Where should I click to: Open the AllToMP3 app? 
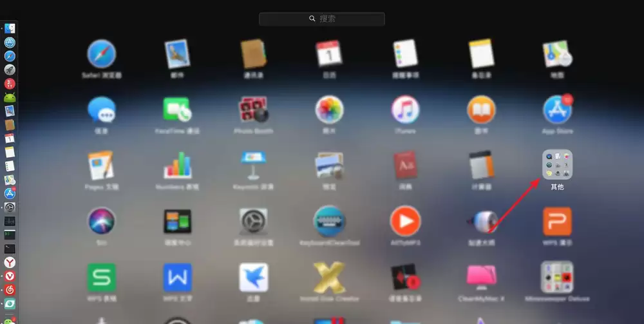pos(405,221)
